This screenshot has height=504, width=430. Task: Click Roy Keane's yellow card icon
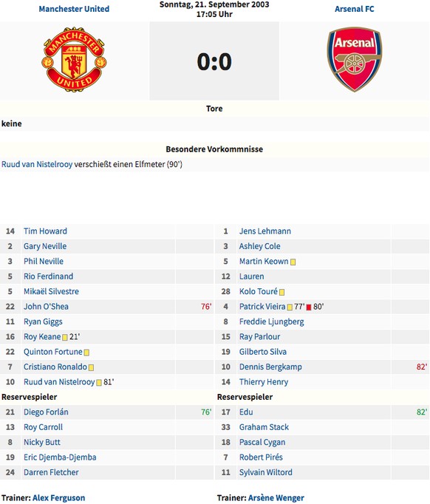pyautogui.click(x=64, y=338)
